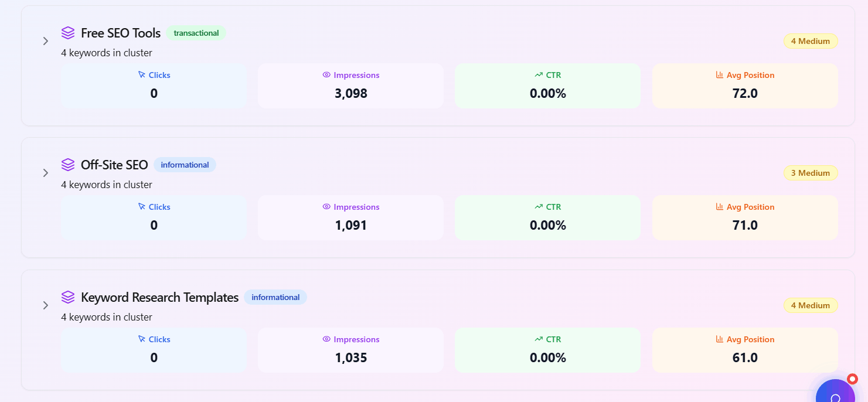
Task: Open the Free SEO Tools cluster title
Action: [x=121, y=33]
